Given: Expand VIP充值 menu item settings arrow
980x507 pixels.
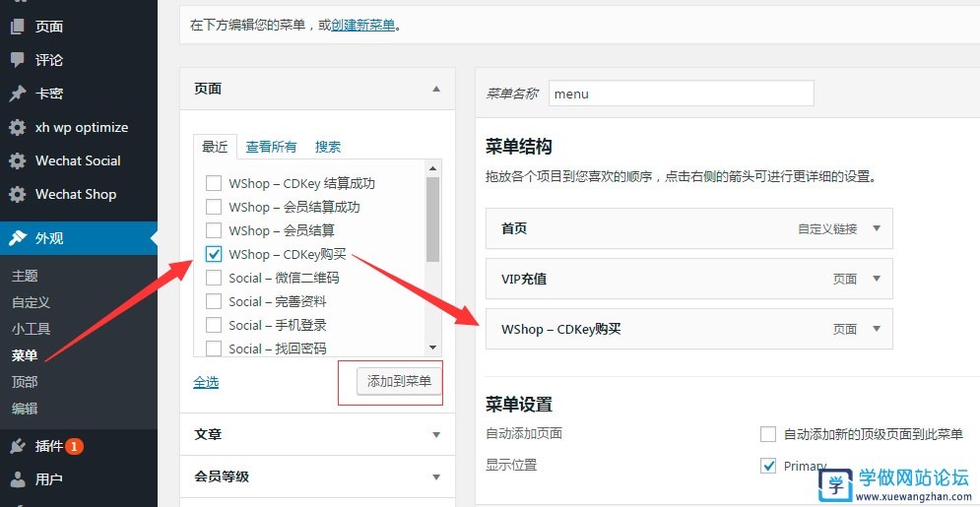Looking at the screenshot, I should tap(877, 279).
